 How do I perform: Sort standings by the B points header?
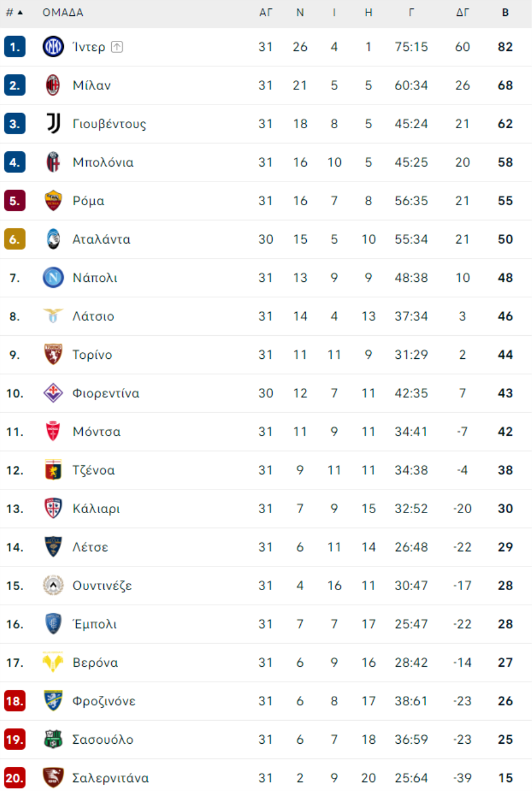pyautogui.click(x=505, y=12)
